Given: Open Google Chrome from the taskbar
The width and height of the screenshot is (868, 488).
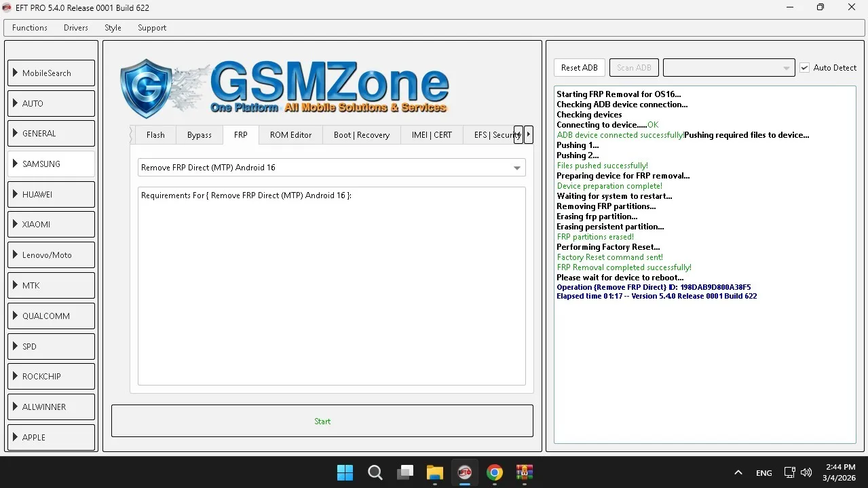Looking at the screenshot, I should tap(495, 472).
